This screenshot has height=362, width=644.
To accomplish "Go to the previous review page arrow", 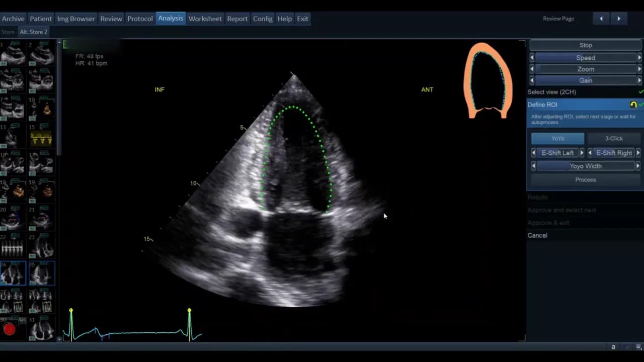I will click(x=601, y=19).
